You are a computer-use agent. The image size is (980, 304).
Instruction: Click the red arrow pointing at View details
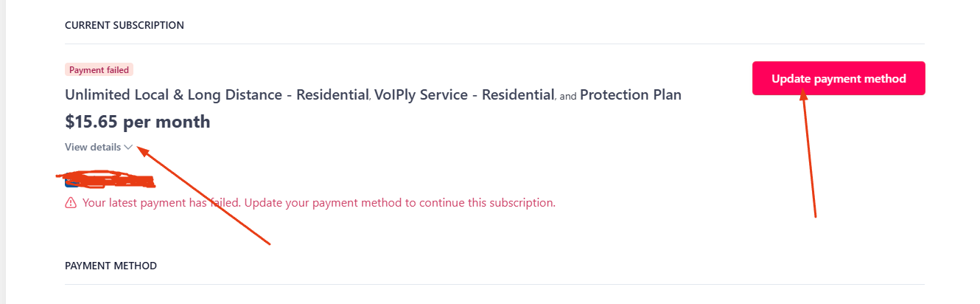(x=204, y=196)
